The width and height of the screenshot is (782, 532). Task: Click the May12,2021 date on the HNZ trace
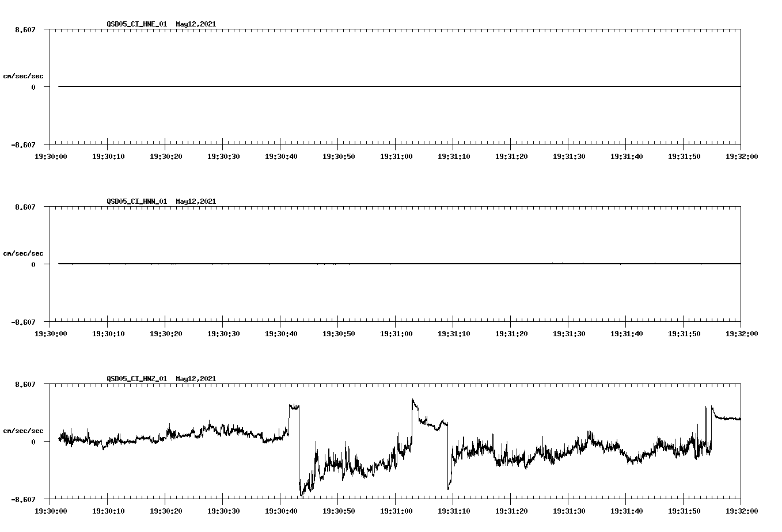195,379
